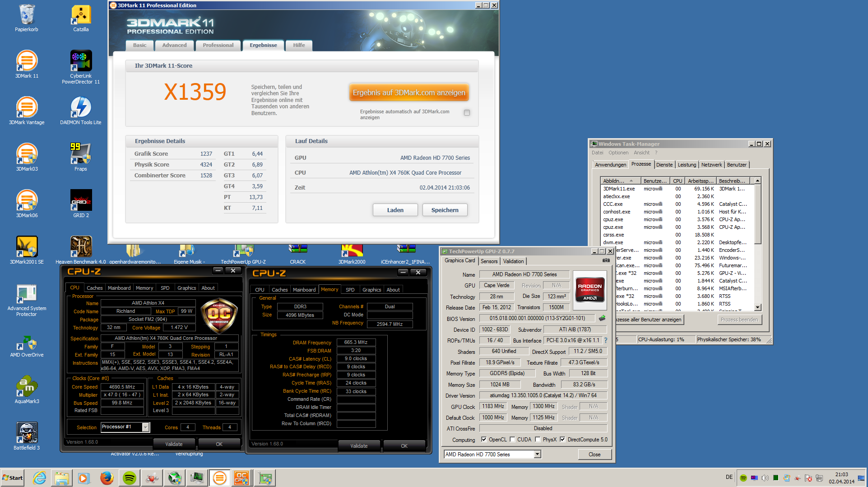Open the Processor #1 selection dropdown
Viewport: 868px width, 487px height.
click(x=145, y=427)
